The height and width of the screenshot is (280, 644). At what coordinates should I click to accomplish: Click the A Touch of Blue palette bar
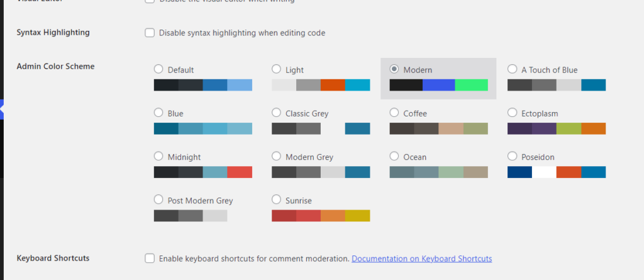557,85
